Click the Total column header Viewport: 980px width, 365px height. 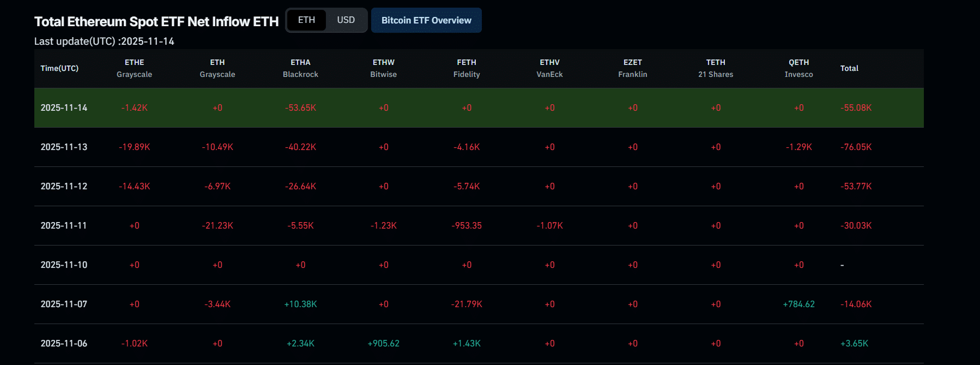849,68
